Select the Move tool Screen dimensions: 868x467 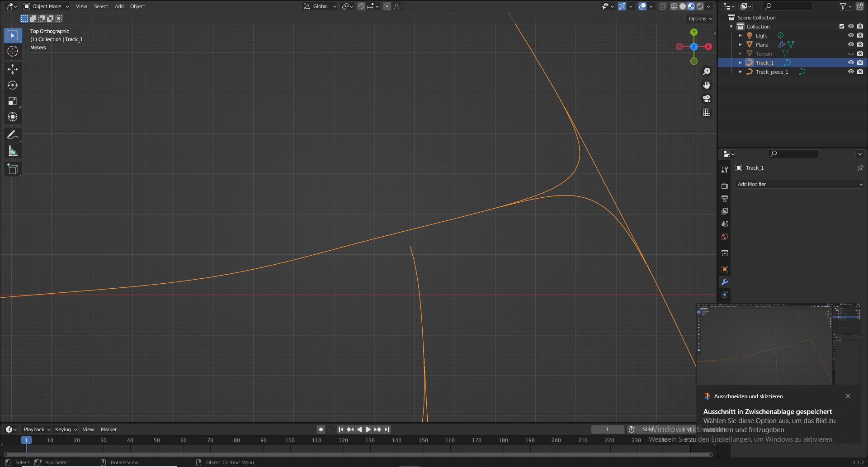[x=13, y=69]
